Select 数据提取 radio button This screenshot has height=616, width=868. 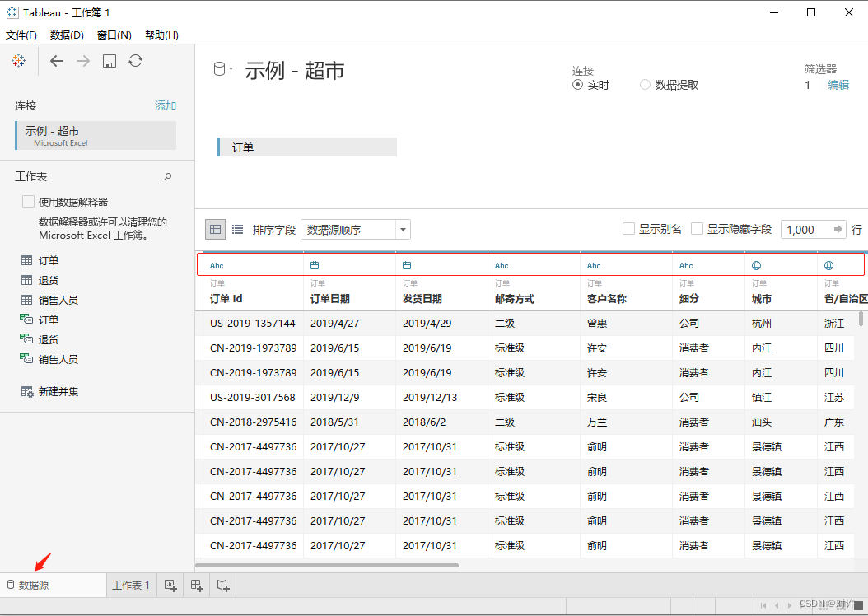point(645,85)
